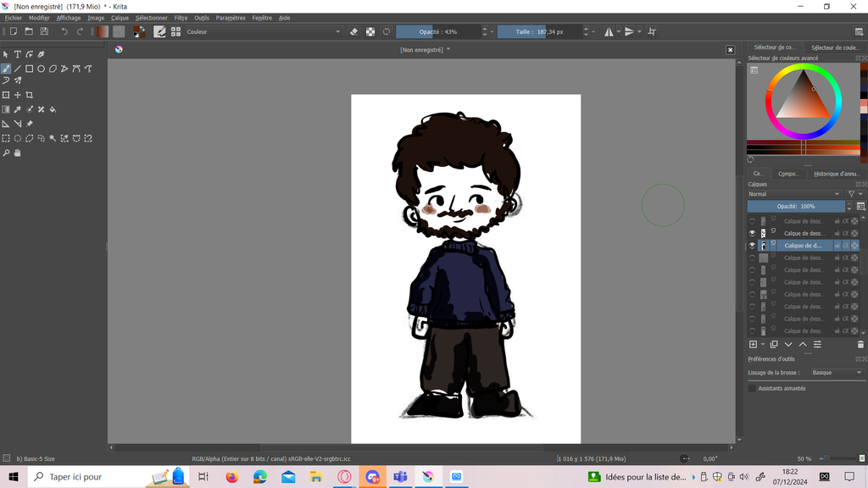Open the Filtre menu
This screenshot has height=488, width=868.
click(181, 18)
